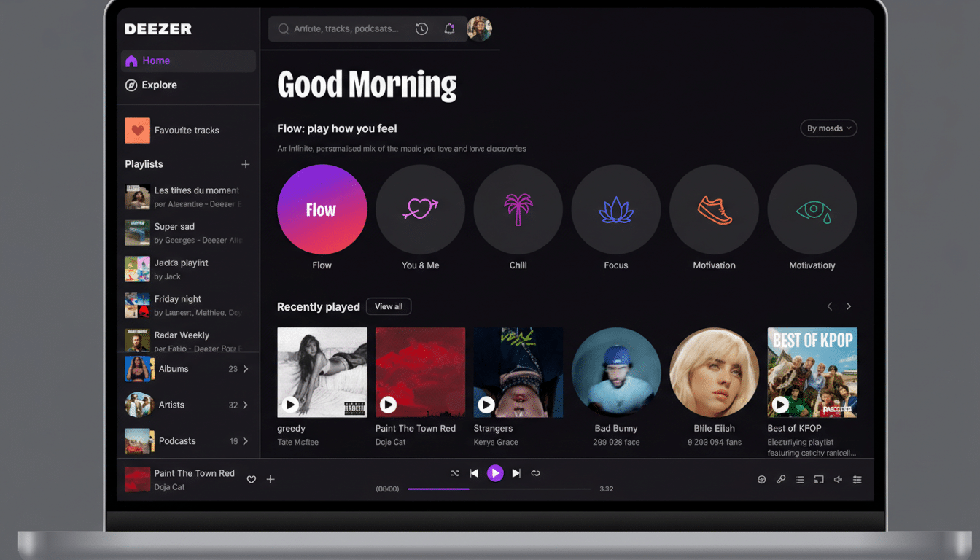
Task: Cast playback to another screen
Action: point(818,479)
